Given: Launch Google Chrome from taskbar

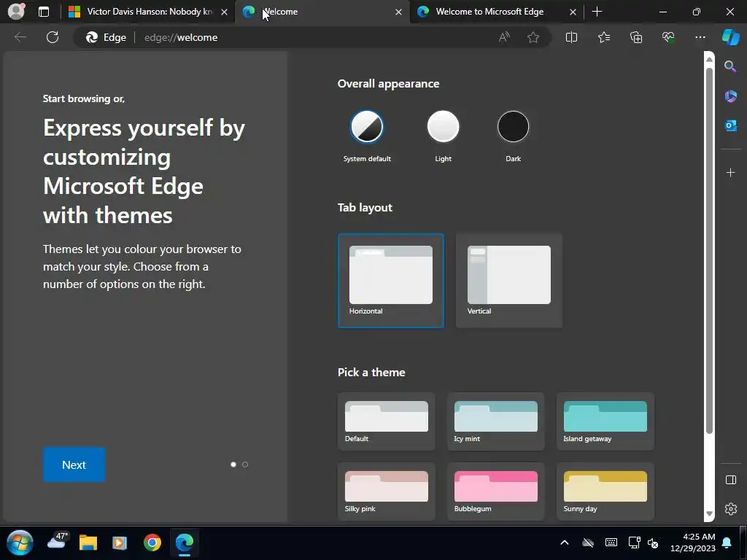Looking at the screenshot, I should (152, 542).
